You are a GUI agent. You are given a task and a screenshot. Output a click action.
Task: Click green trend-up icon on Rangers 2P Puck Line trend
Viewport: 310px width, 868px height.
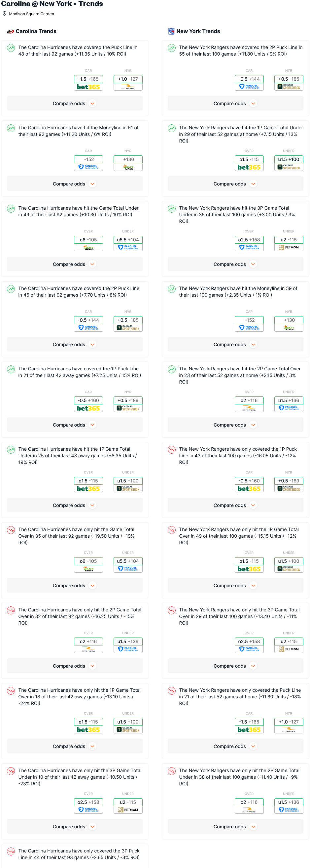[x=172, y=48]
